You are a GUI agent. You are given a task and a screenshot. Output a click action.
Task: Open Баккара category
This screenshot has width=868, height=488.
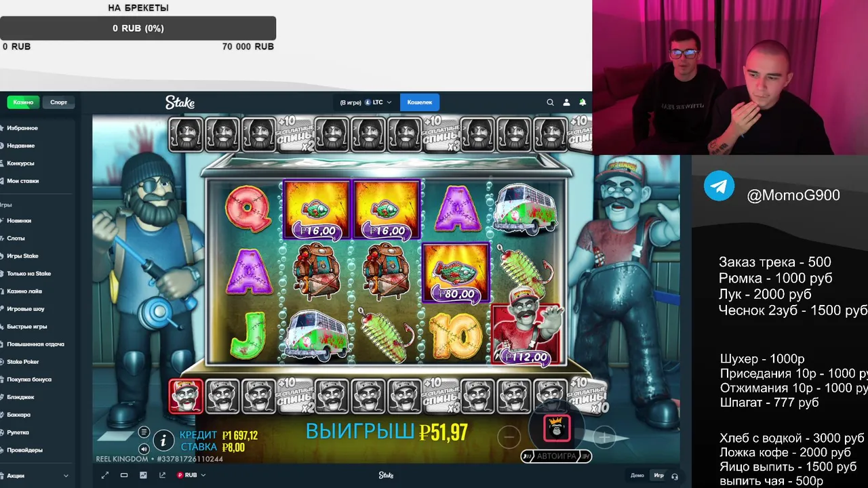[x=18, y=415]
